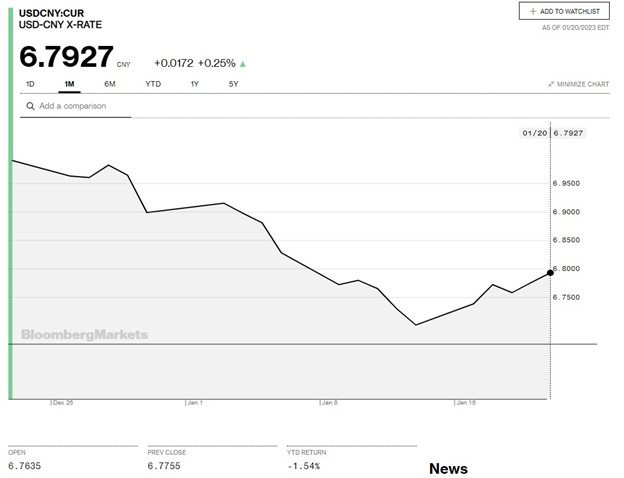Click the plus icon on Add to Watchlist
Screen dimensions: 624x478
point(533,11)
